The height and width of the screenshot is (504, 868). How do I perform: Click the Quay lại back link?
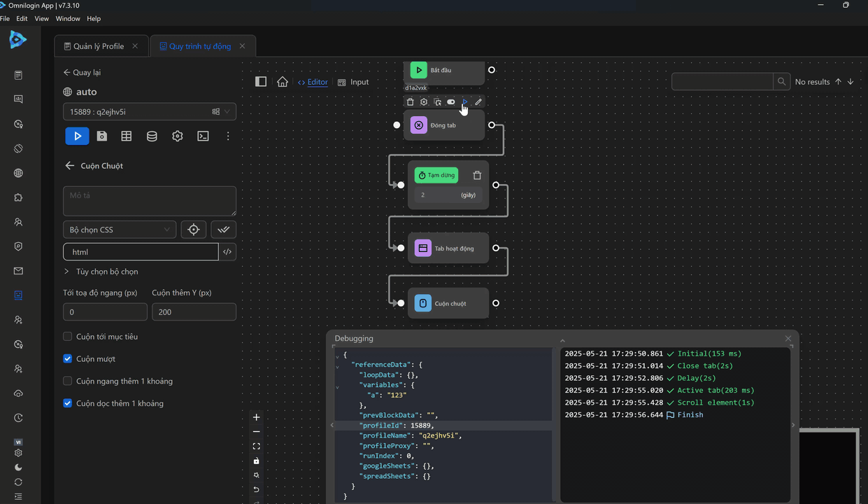point(82,73)
